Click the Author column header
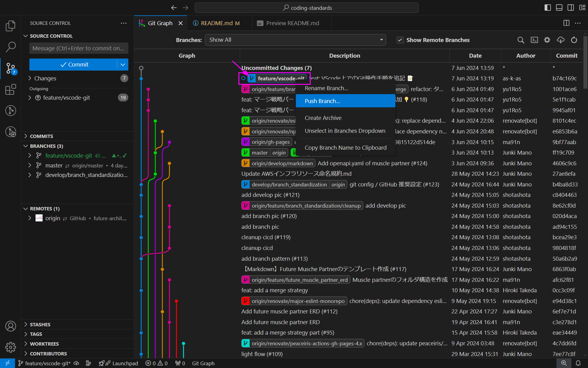588x368 pixels. 526,56
